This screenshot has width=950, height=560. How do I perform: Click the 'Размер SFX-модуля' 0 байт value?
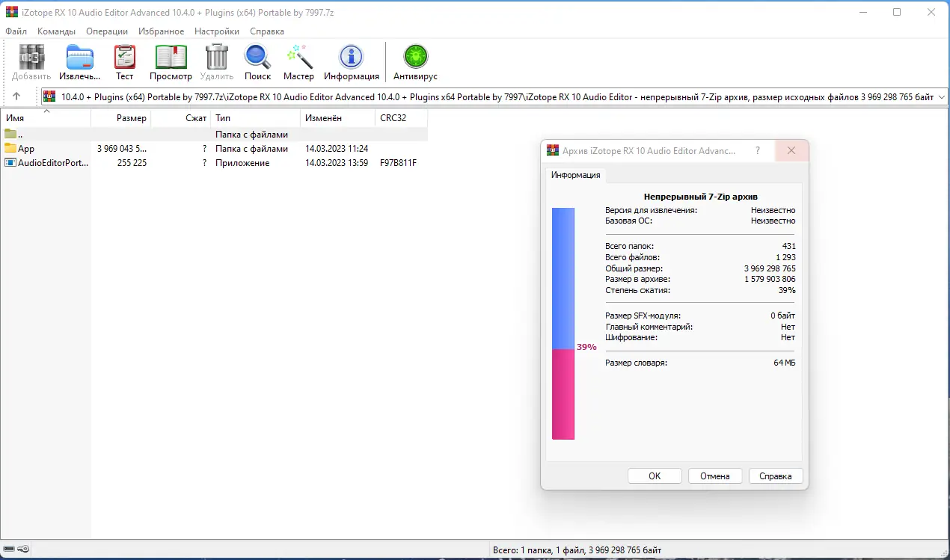coord(783,316)
